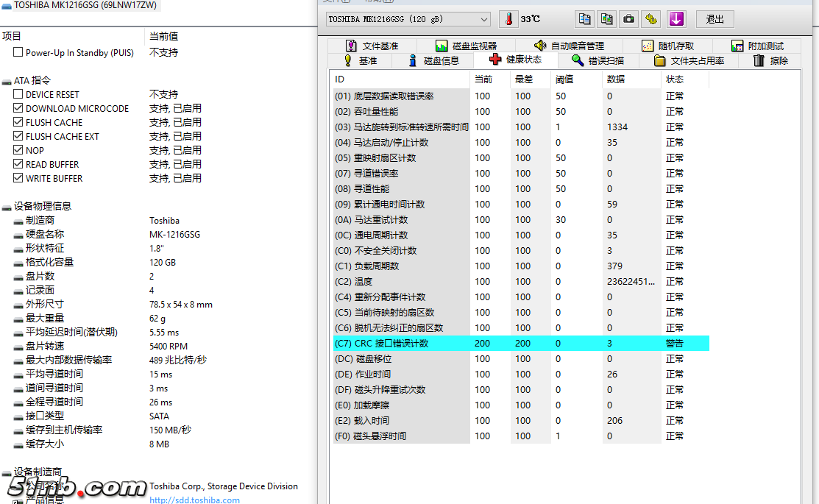The height and width of the screenshot is (504, 819).
Task: Toggle the NOP checkbox
Action: tap(18, 150)
